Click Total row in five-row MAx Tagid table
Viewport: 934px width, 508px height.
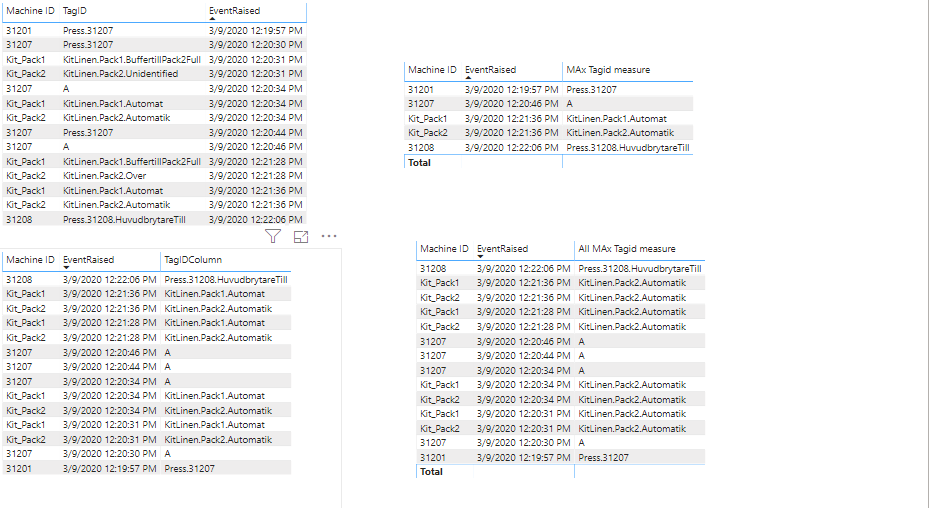pos(548,163)
